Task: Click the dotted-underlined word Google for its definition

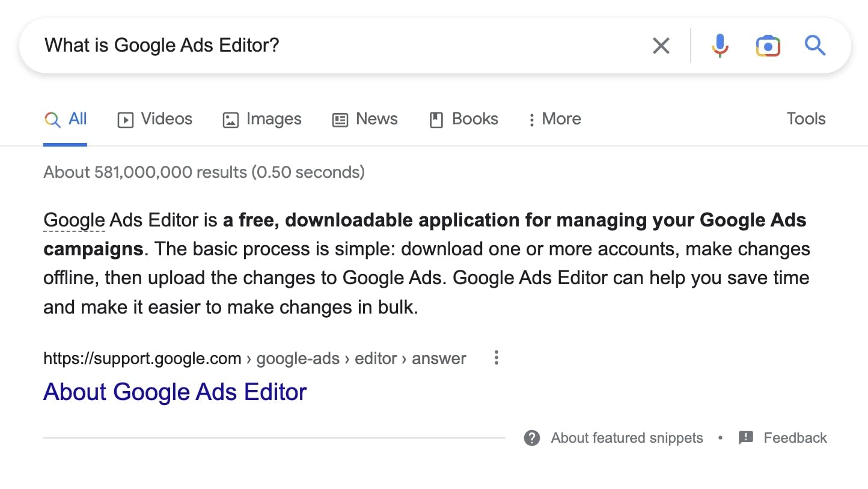Action: 73,220
